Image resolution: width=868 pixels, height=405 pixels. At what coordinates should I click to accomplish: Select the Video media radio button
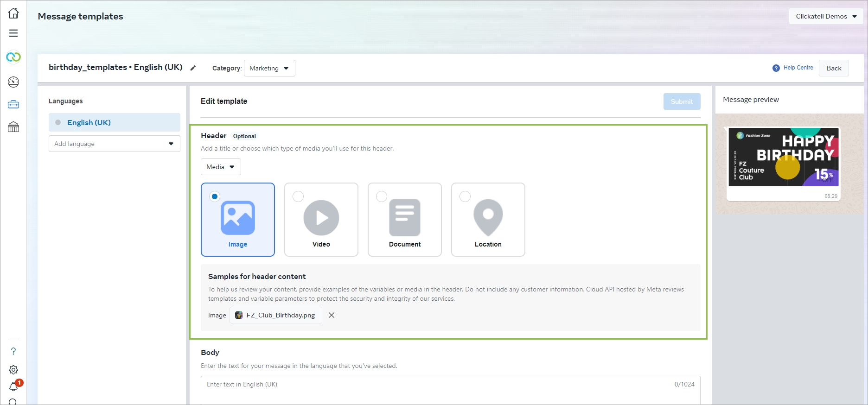pos(298,196)
